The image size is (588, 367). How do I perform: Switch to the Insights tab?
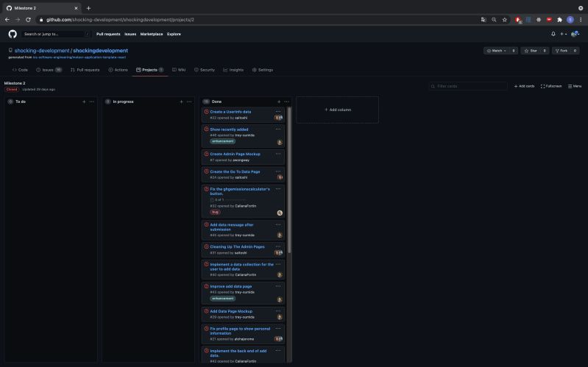233,70
